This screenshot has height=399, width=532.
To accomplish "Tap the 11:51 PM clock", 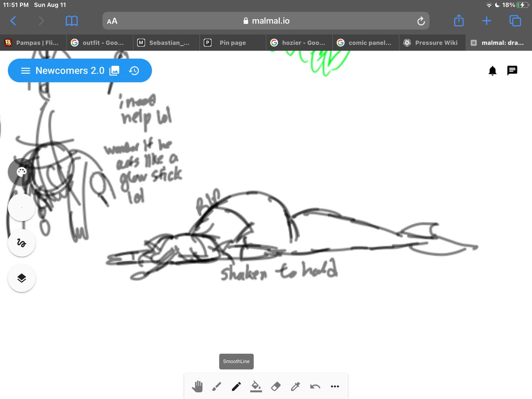I will pos(16,5).
